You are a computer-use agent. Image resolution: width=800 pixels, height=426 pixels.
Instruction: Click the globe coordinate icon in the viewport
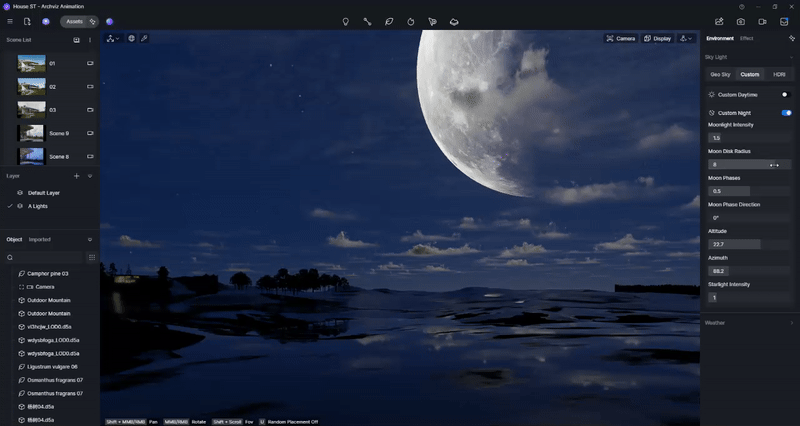(132, 38)
